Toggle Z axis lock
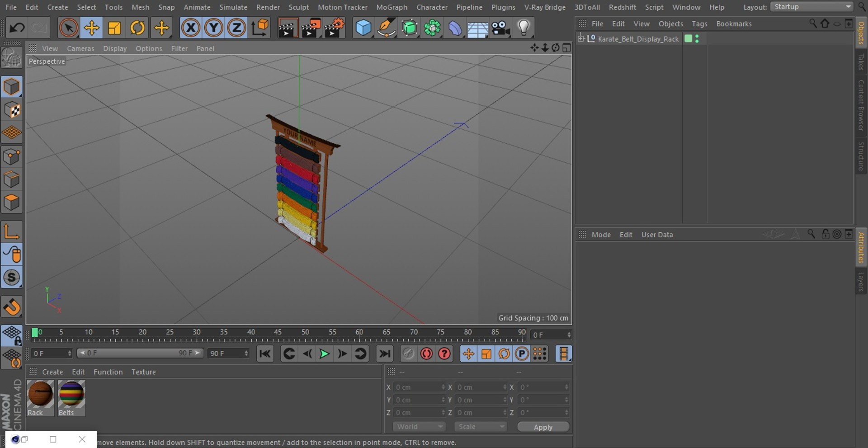The width and height of the screenshot is (868, 448). click(x=236, y=28)
